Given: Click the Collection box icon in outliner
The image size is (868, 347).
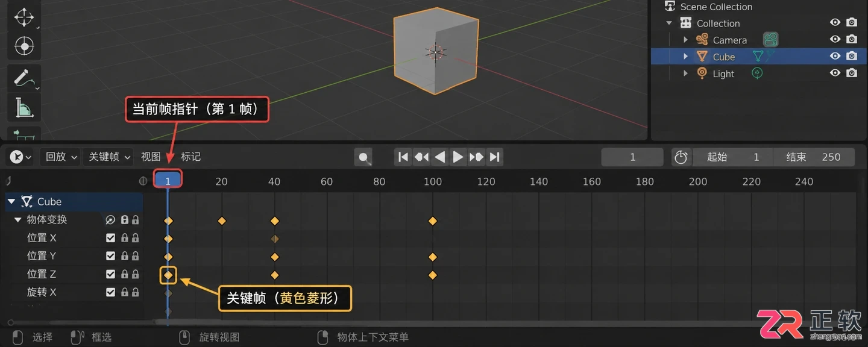Looking at the screenshot, I should (686, 23).
